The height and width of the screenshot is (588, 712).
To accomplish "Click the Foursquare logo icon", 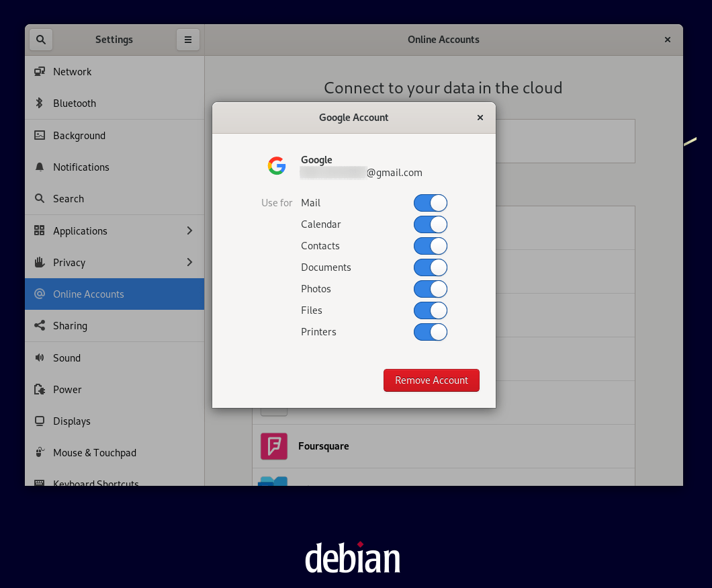I will tap(274, 446).
